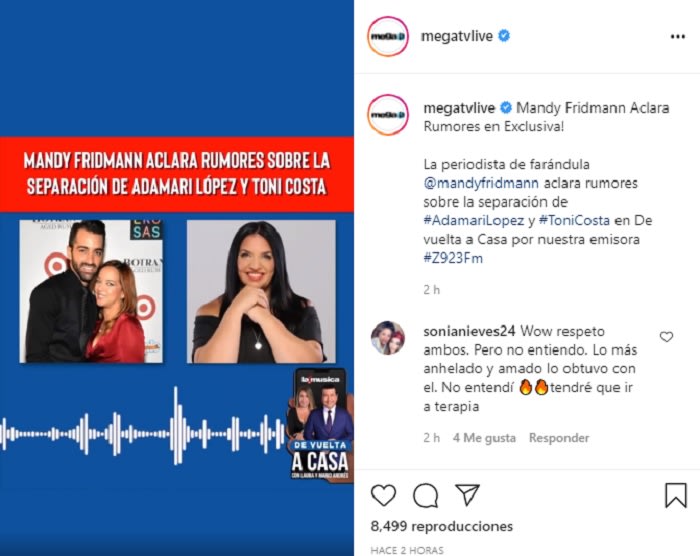Click the Mandy Fridmann portrait photo

click(x=261, y=291)
